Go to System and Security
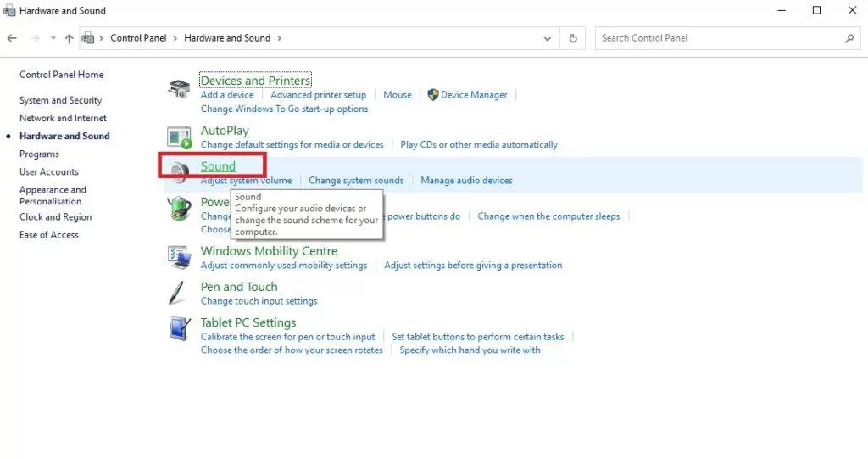The image size is (868, 459). coord(60,100)
